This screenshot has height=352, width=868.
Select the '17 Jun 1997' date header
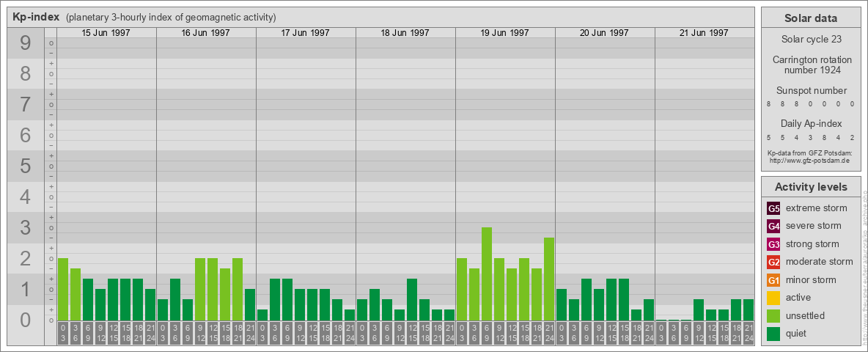(x=305, y=33)
